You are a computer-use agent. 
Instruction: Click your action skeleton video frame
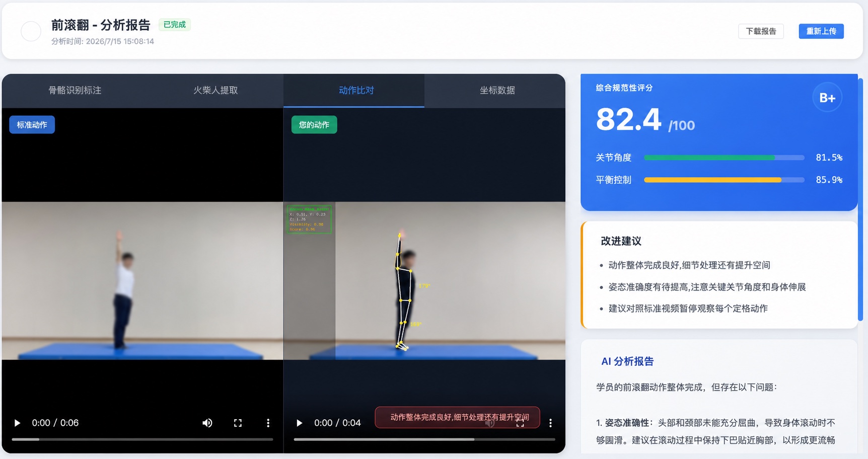pyautogui.click(x=424, y=281)
